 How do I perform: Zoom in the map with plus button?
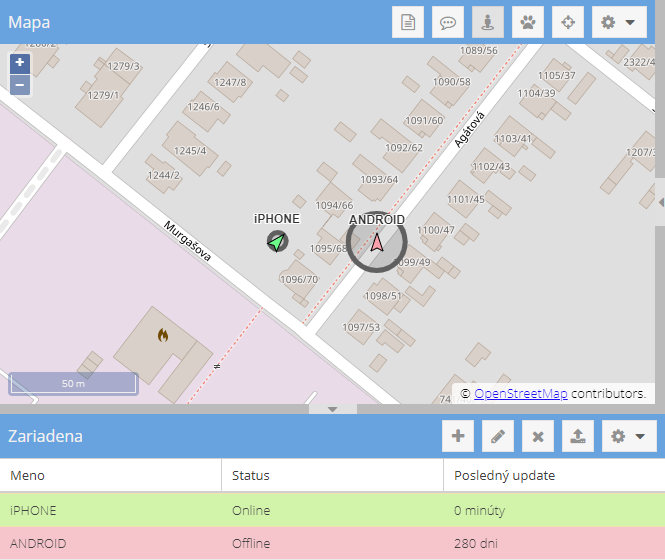pos(20,63)
